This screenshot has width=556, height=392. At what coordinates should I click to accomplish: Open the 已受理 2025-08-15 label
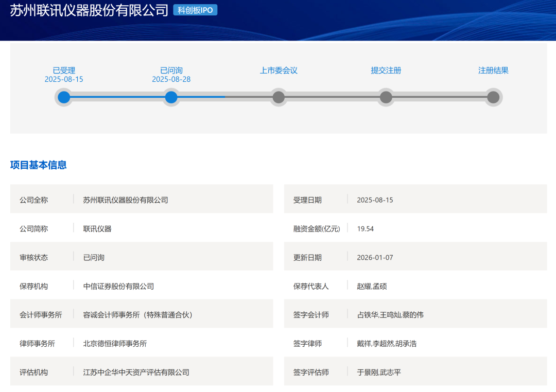(63, 75)
